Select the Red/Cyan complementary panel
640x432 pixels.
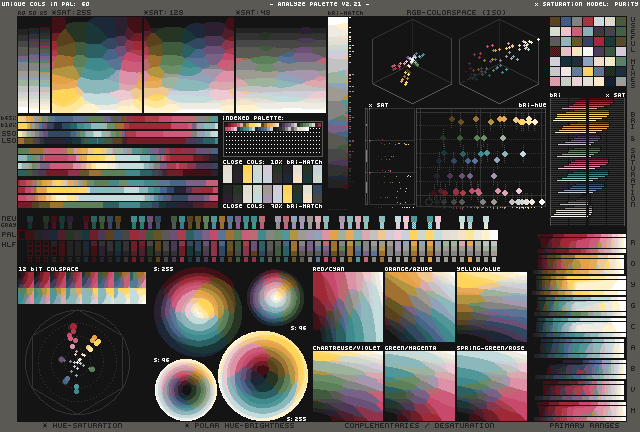pos(347,308)
